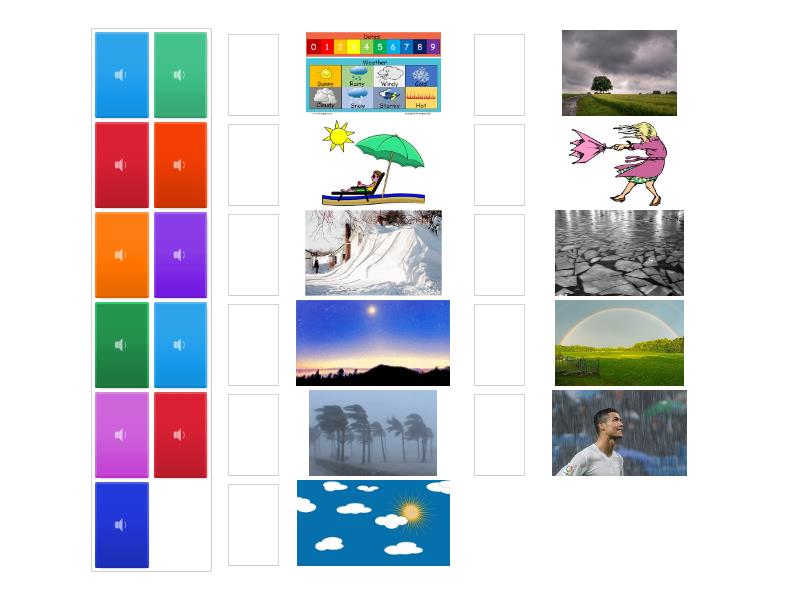Click empty slot beside stormy palm trees
The image size is (800, 600).
[x=254, y=435]
